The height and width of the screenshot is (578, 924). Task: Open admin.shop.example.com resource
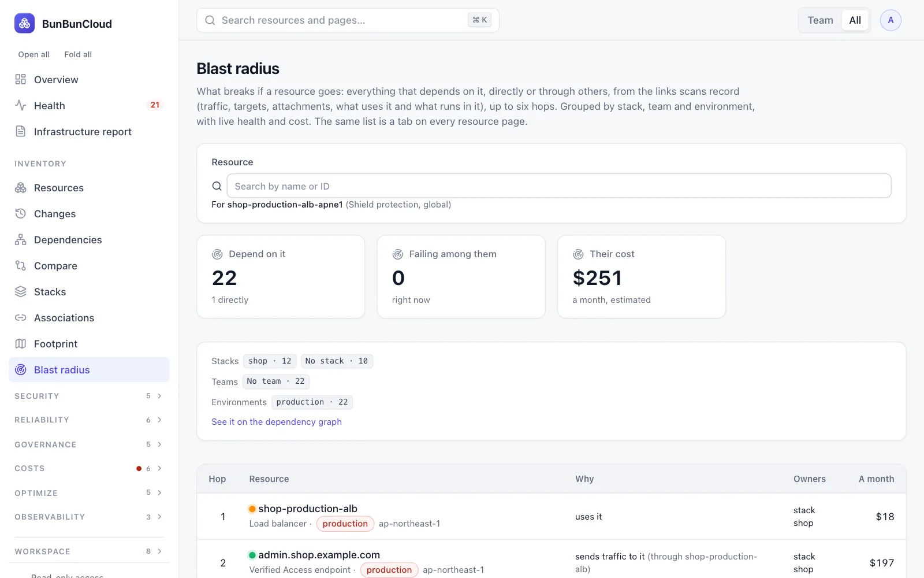(x=319, y=555)
